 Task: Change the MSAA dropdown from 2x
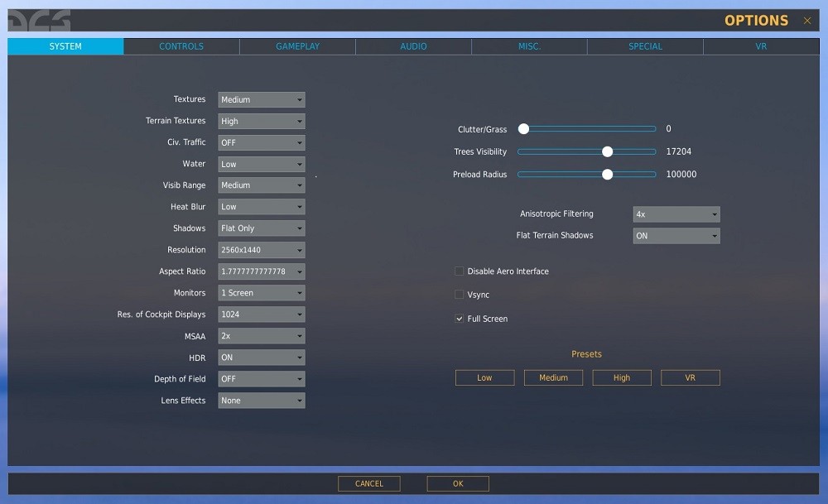coord(262,336)
